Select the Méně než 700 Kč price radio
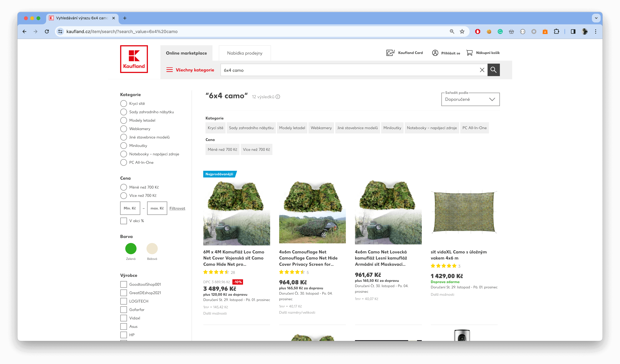This screenshot has width=620, height=364. tap(124, 187)
